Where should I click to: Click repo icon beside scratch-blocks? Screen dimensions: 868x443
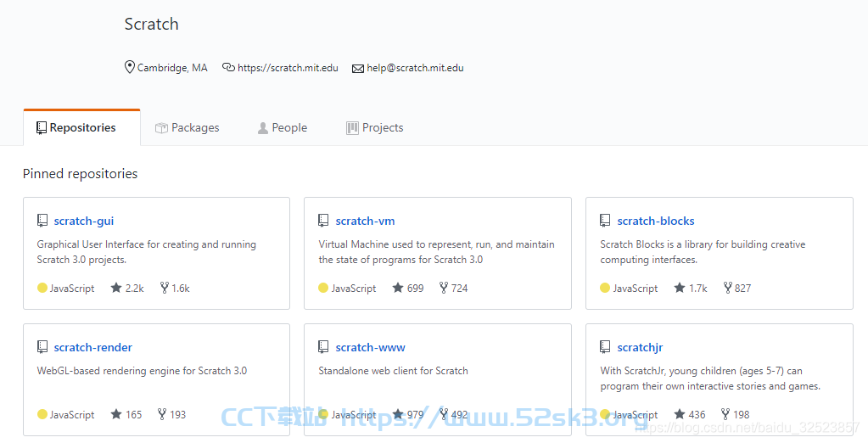pos(605,221)
